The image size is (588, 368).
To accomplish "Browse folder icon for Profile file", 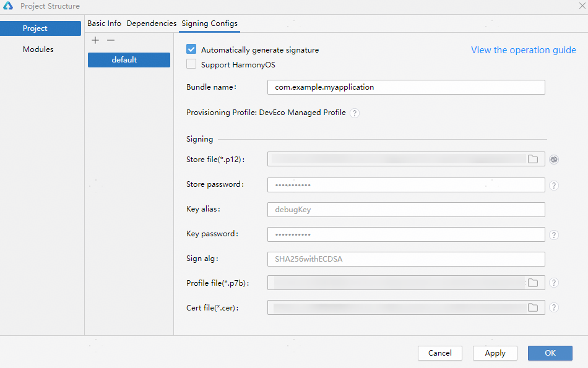I will point(532,283).
